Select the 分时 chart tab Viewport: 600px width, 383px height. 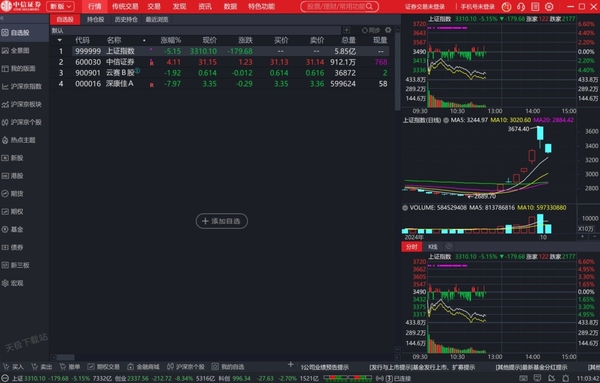point(411,246)
